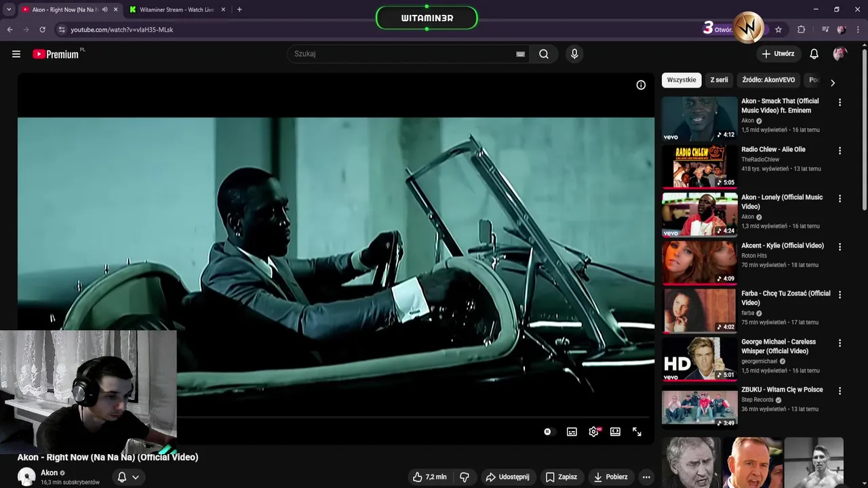Reload the current page
This screenshot has height=488, width=868.
(x=42, y=30)
